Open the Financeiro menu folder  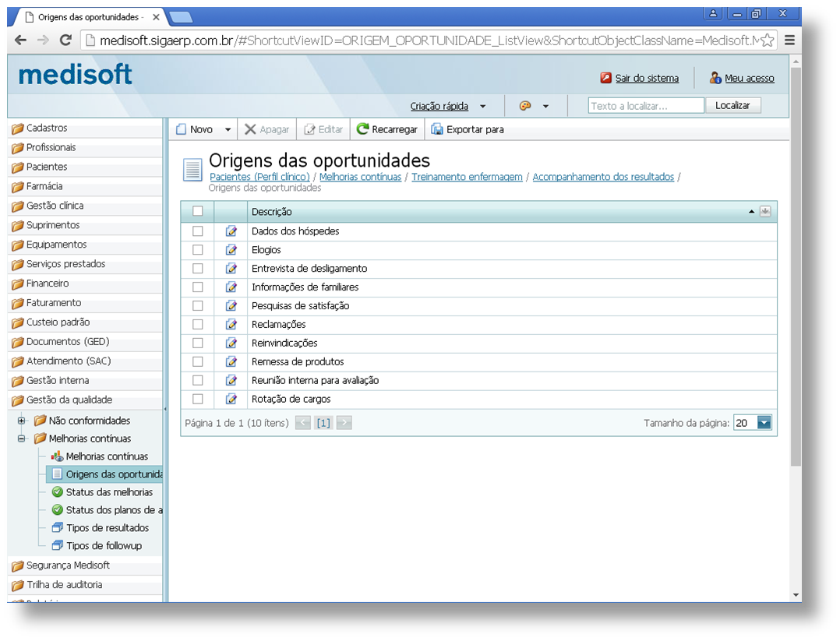tap(48, 284)
